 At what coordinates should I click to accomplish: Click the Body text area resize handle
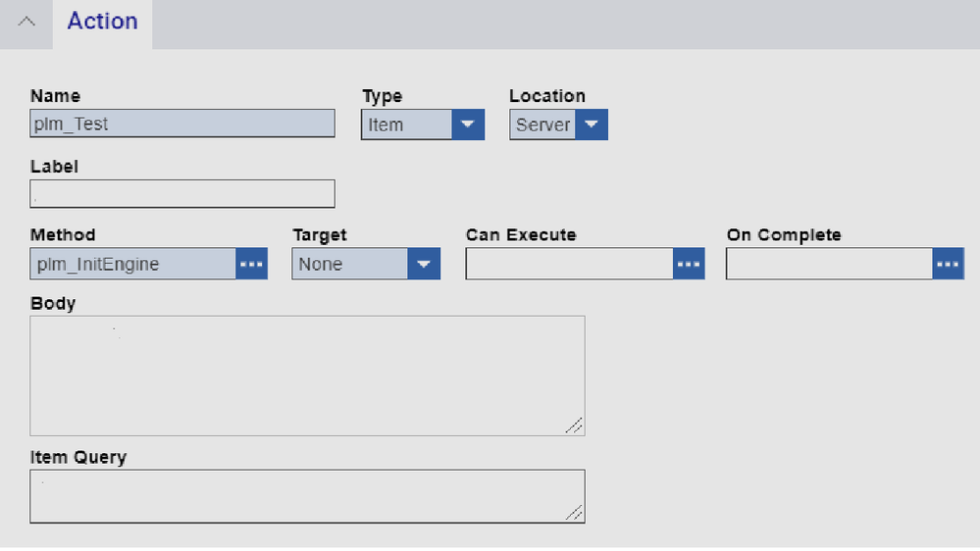[576, 426]
